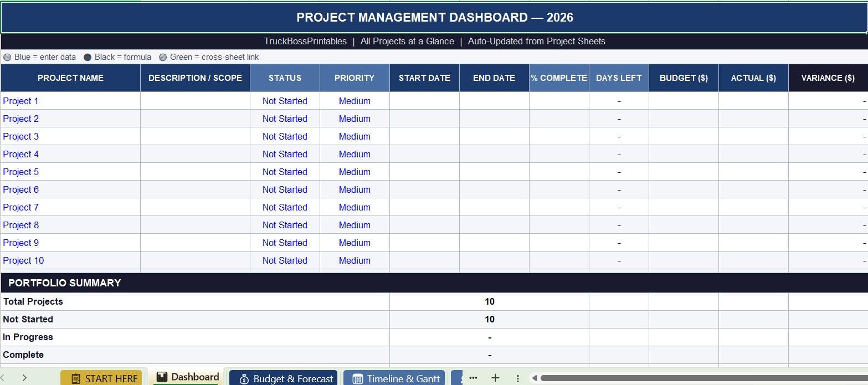This screenshot has width=868, height=385.
Task: Click the PRIORITY column header
Action: click(355, 78)
